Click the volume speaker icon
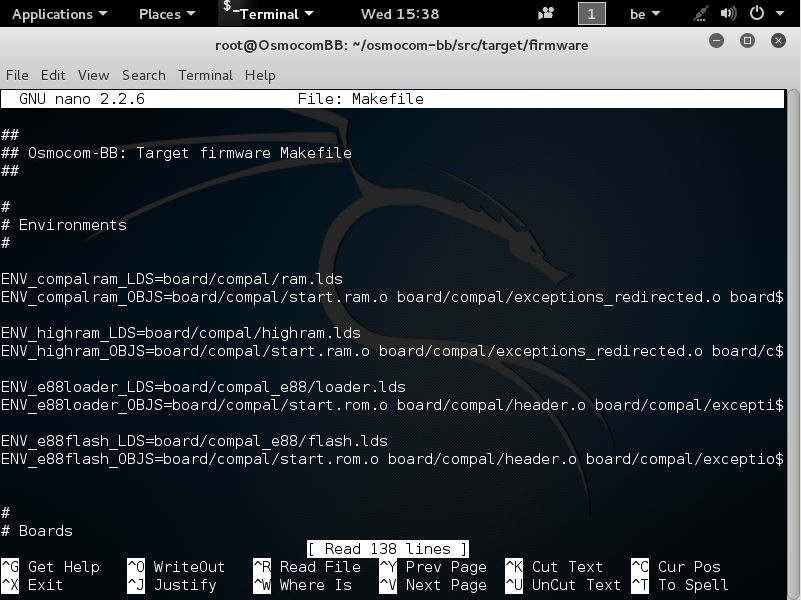This screenshot has height=600, width=801. click(728, 13)
